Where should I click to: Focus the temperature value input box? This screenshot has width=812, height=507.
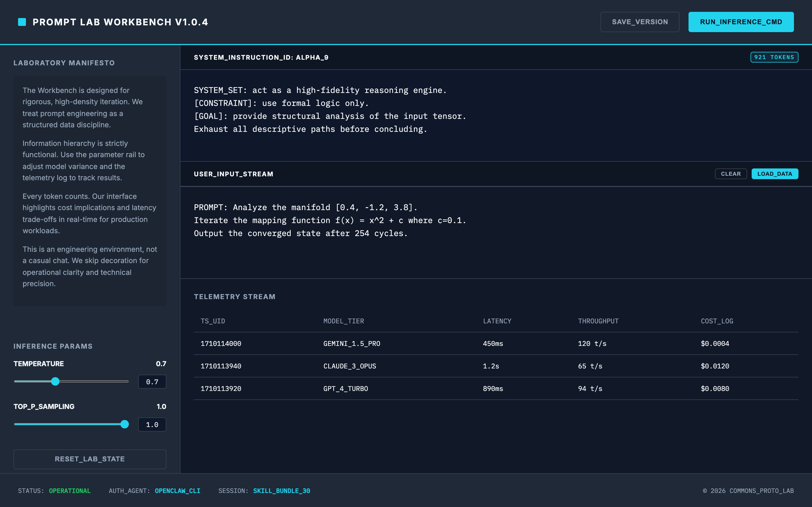tap(152, 382)
